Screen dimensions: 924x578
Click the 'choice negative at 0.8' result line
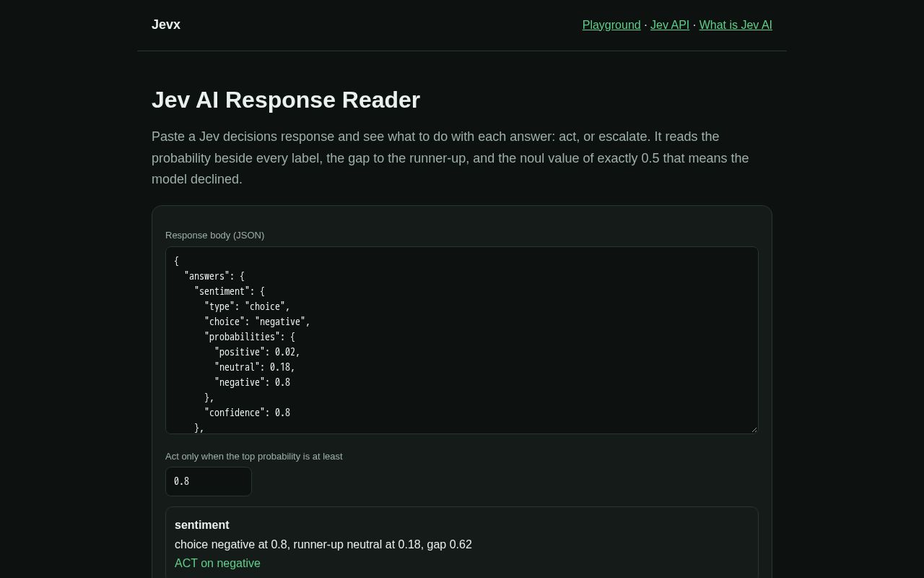323,544
